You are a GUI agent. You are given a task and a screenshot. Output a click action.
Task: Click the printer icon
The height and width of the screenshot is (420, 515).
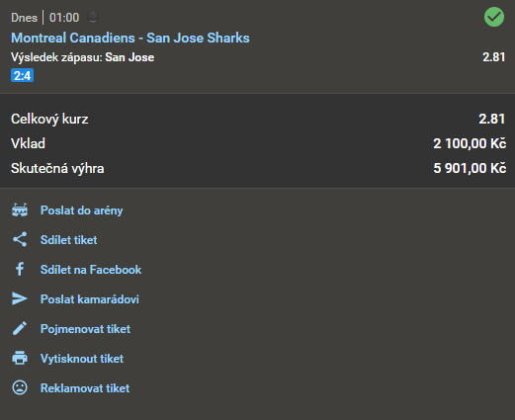pos(20,358)
